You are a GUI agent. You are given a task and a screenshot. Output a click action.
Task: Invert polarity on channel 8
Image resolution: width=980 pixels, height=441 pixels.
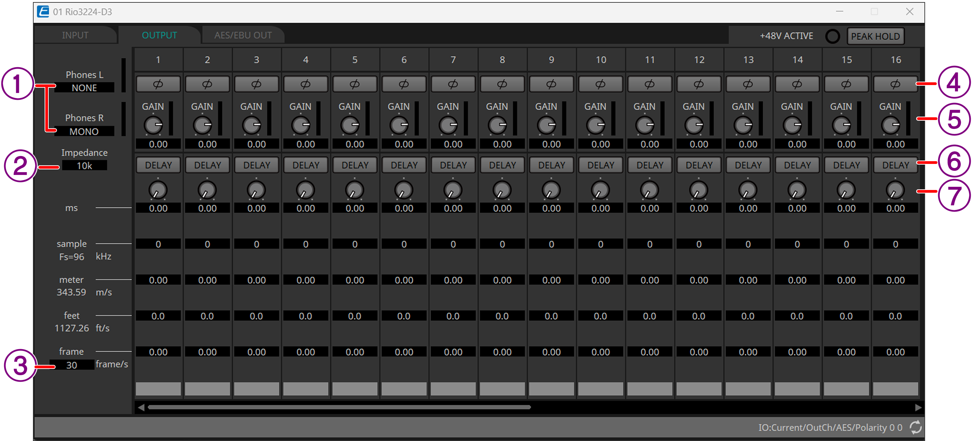[502, 84]
